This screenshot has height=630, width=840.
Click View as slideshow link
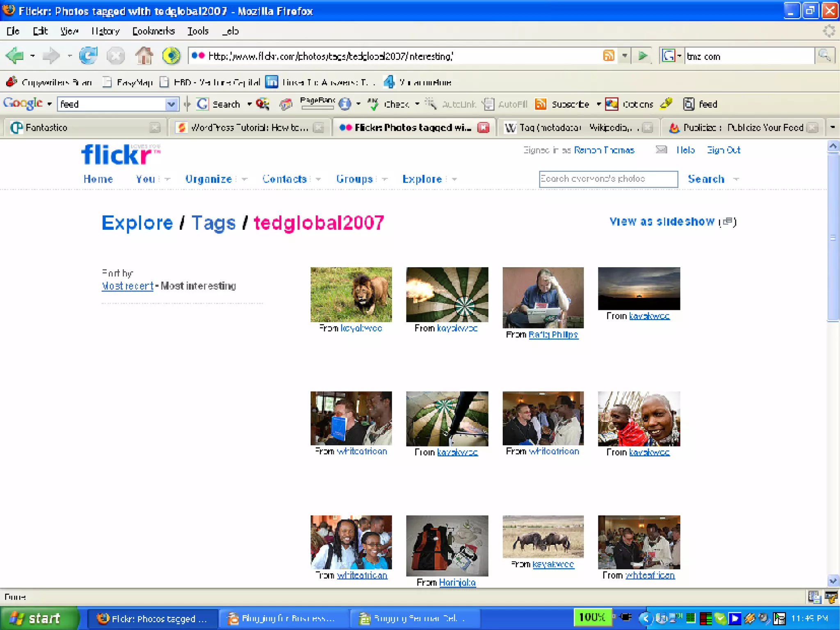click(662, 222)
